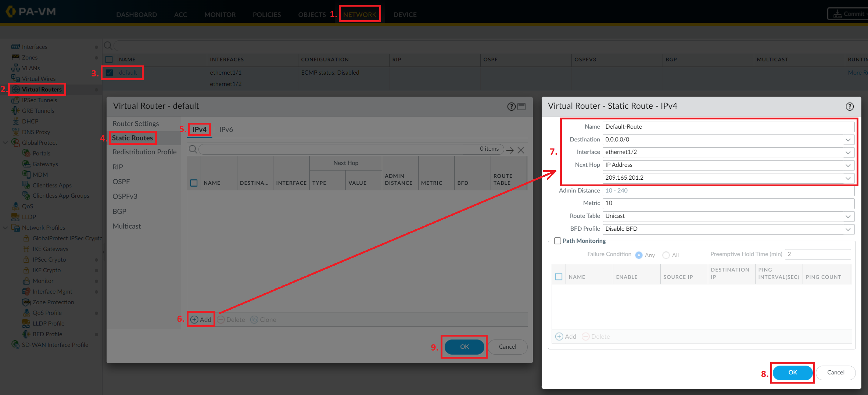This screenshot has width=868, height=395.
Task: Open the Zone Protection icon
Action: 26,302
